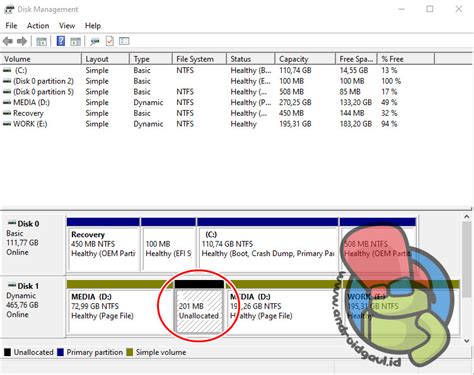This screenshot has height=375, width=474.
Task: Click the 183,20 GB free space cell
Action: tap(356, 124)
